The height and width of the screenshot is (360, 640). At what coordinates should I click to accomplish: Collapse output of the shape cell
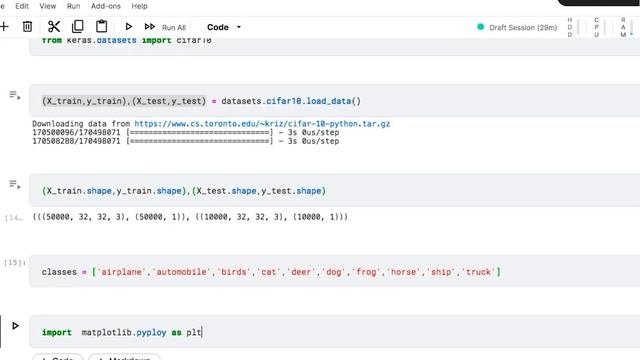click(15, 184)
